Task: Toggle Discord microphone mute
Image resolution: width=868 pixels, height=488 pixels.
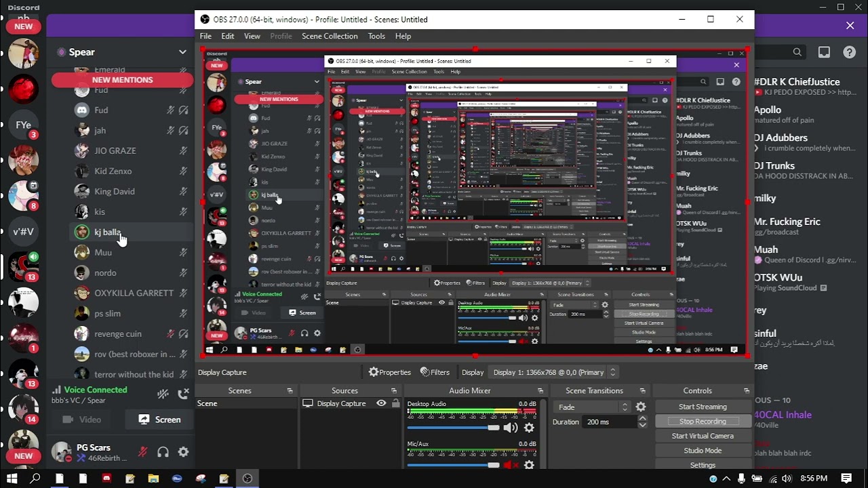Action: coord(143,452)
